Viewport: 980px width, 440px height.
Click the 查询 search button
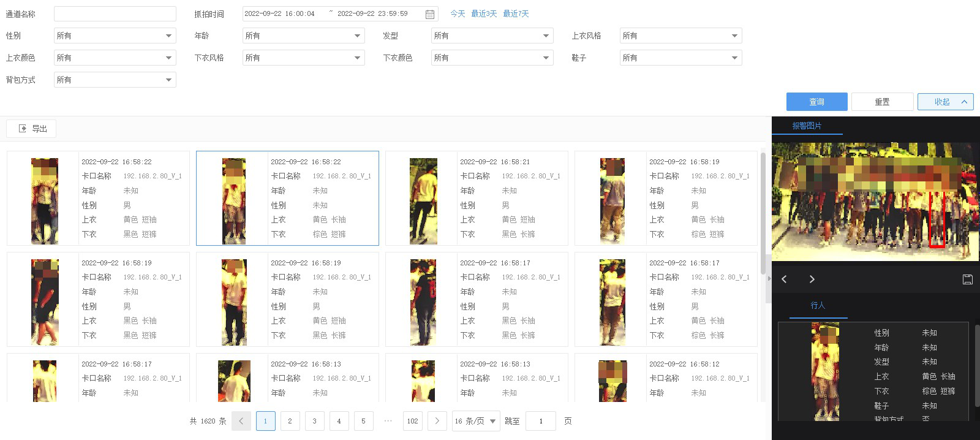pos(817,102)
